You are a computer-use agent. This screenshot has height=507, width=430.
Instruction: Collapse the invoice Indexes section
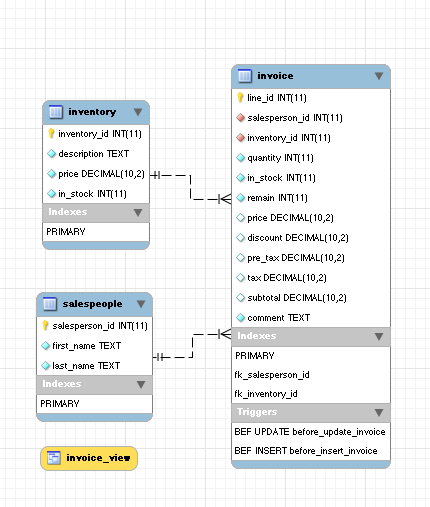pyautogui.click(x=379, y=336)
